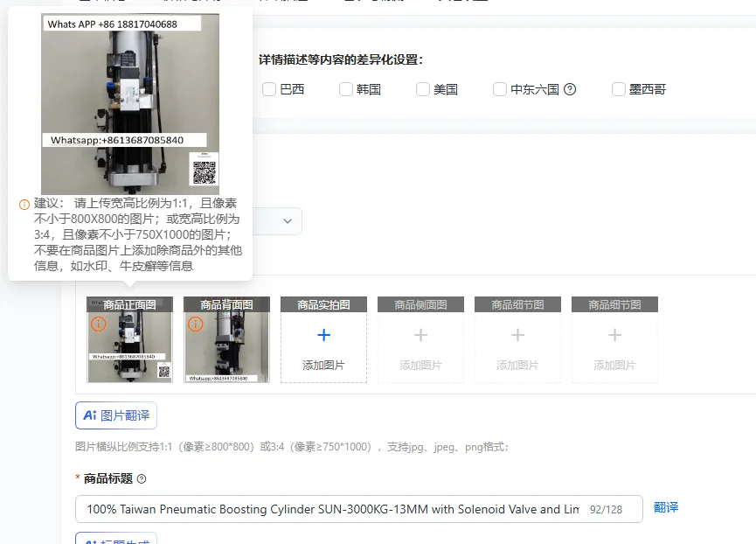Click the 商品标题 text input field
The height and width of the screenshot is (544, 756).
pos(358,509)
